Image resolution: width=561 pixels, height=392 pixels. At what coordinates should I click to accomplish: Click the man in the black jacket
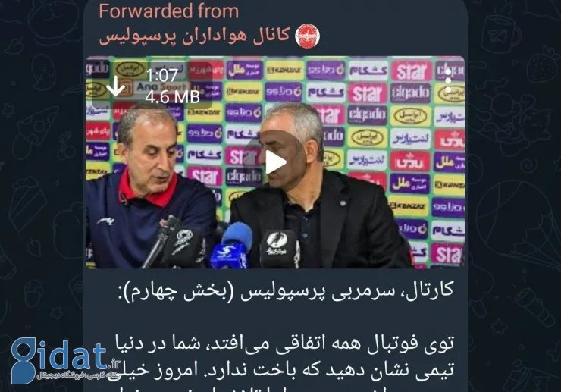(x=315, y=190)
